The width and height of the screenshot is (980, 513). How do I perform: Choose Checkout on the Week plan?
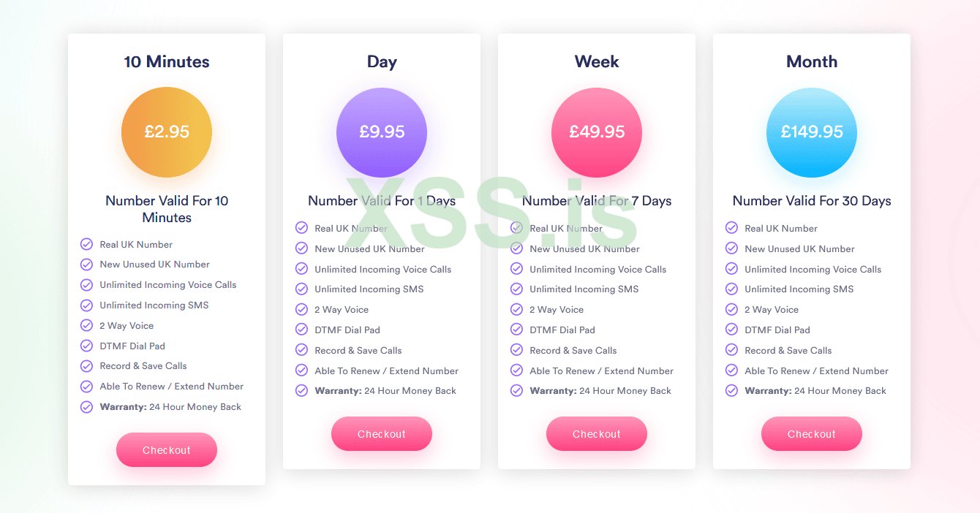pos(597,434)
